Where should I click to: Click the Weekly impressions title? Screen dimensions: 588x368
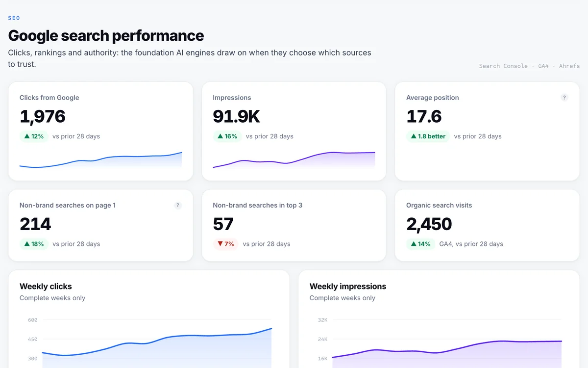click(x=348, y=287)
